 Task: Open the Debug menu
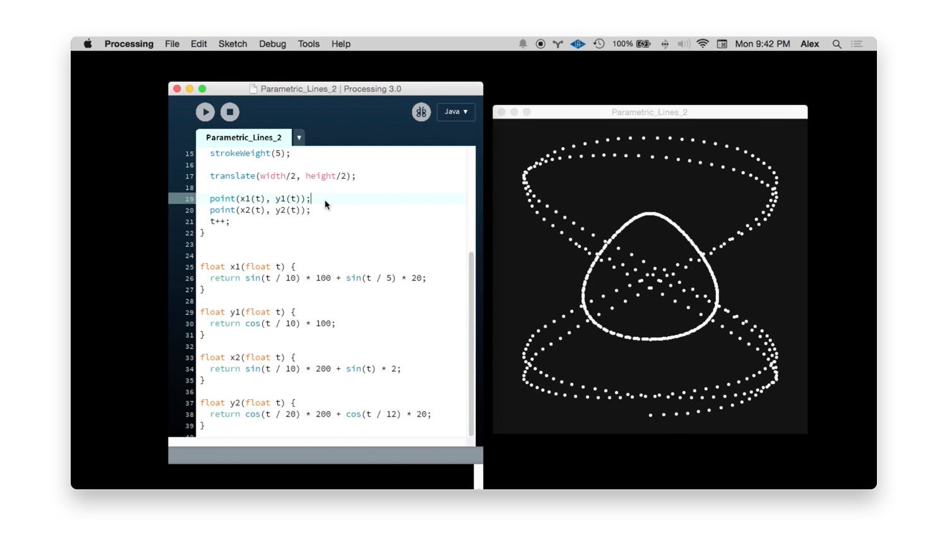272,44
